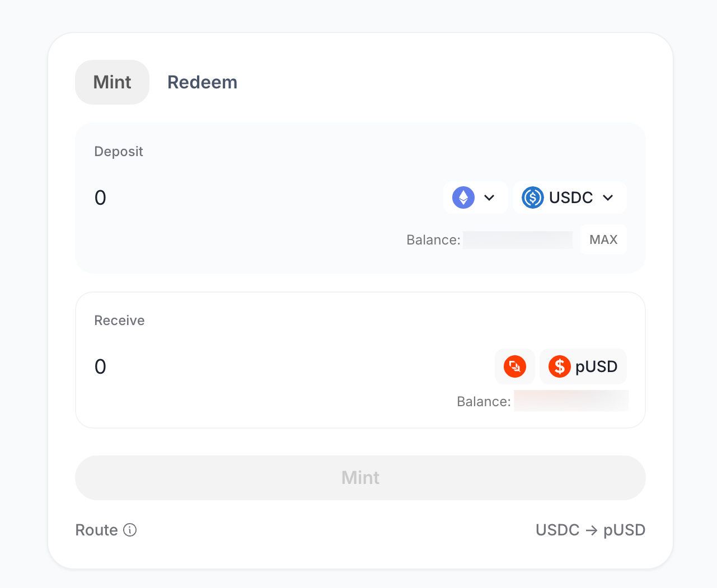Screen dimensions: 717x588
Task: Click the hidden pUSD balance value
Action: coord(571,401)
